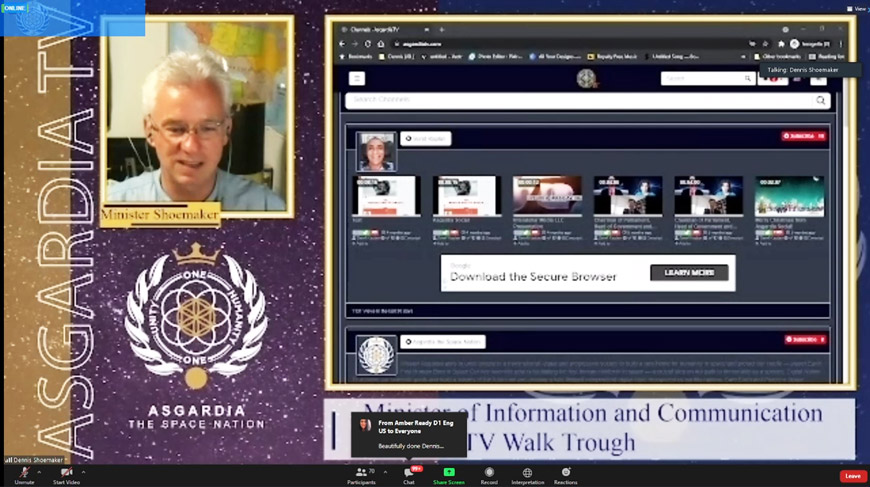This screenshot has height=487, width=870.
Task: Open the Reading list button
Action: (826, 57)
